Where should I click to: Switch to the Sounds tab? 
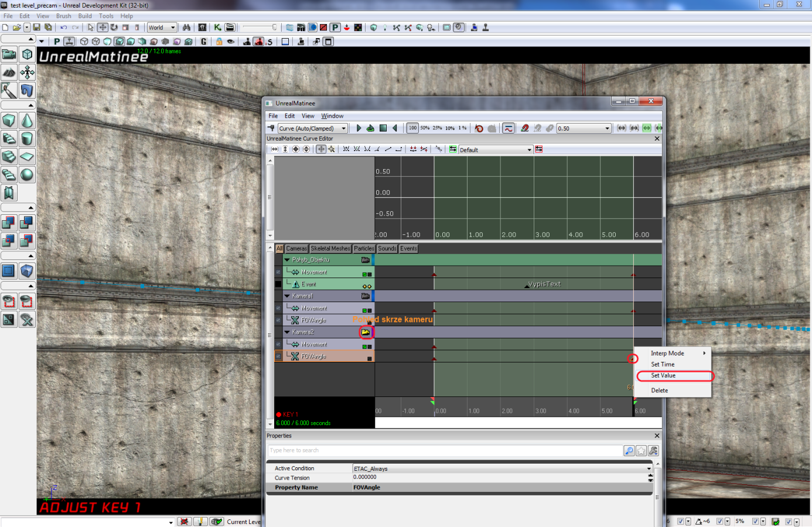[387, 249]
